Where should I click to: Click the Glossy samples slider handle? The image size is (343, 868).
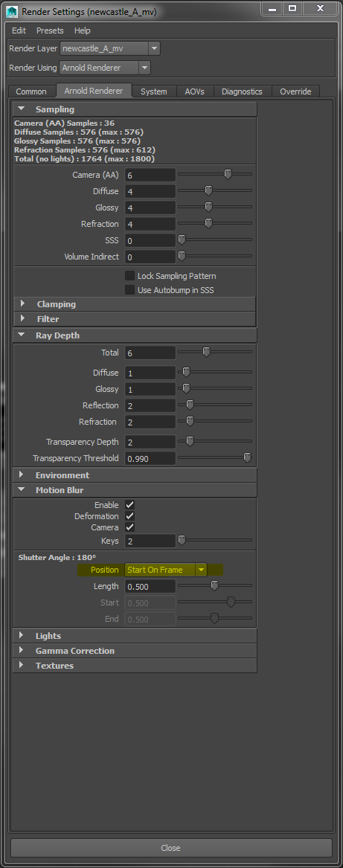pos(208,207)
